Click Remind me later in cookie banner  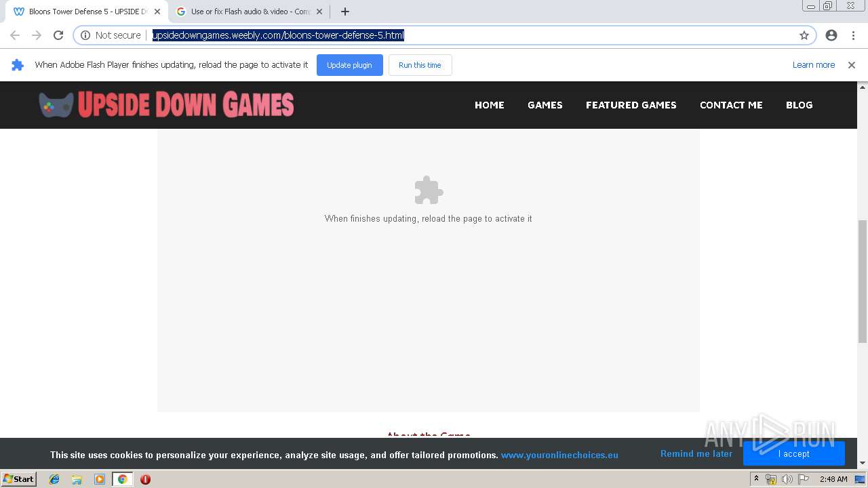click(x=696, y=453)
